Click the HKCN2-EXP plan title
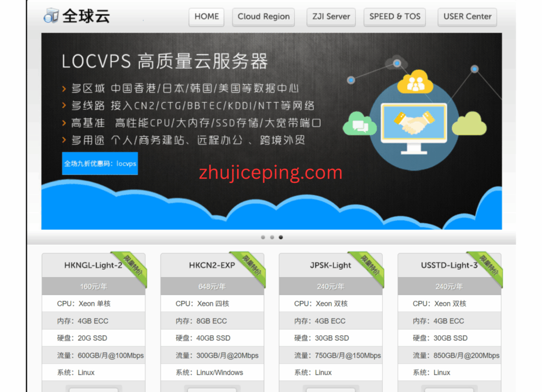Viewport: 542px width, 392px height. 212,265
